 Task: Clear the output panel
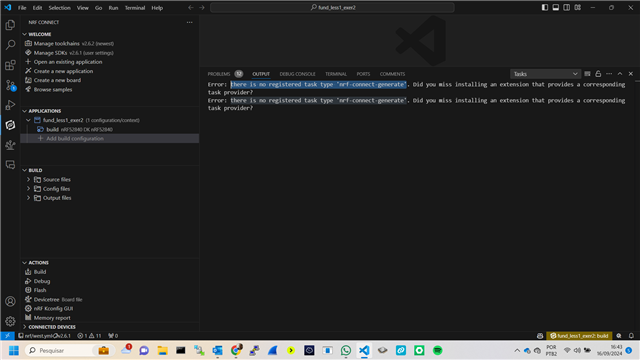[x=587, y=74]
